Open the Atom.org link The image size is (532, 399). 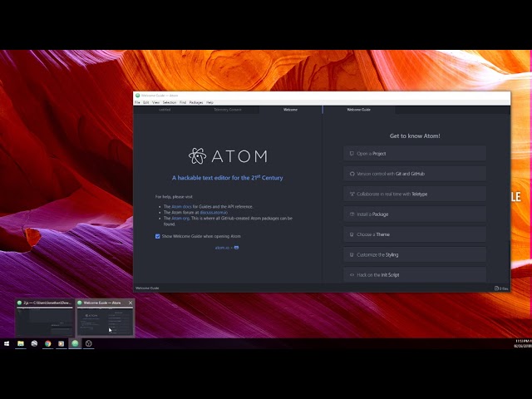[x=180, y=219]
